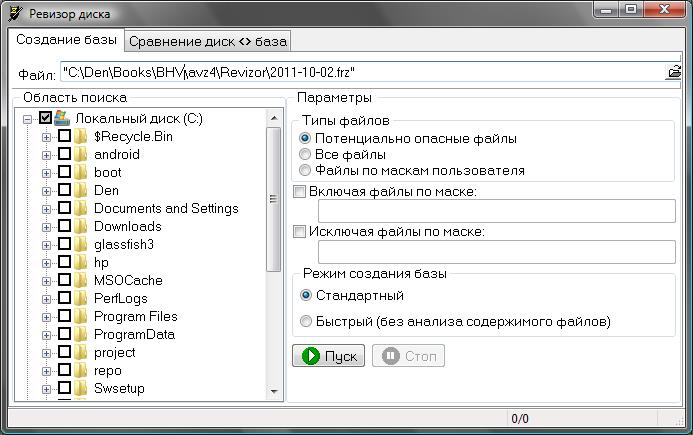Click the Downloads folder icon
Image resolution: width=693 pixels, height=435 pixels.
[x=81, y=227]
